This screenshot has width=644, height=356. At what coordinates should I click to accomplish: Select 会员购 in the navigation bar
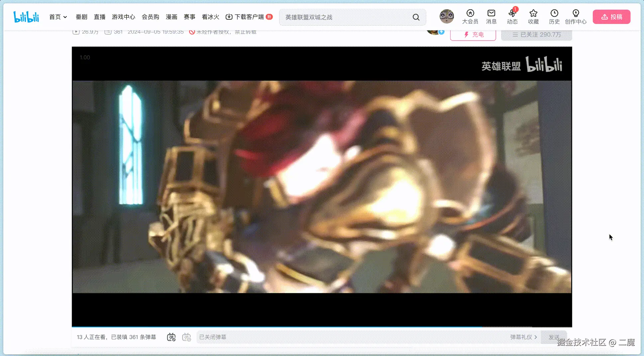pos(151,17)
